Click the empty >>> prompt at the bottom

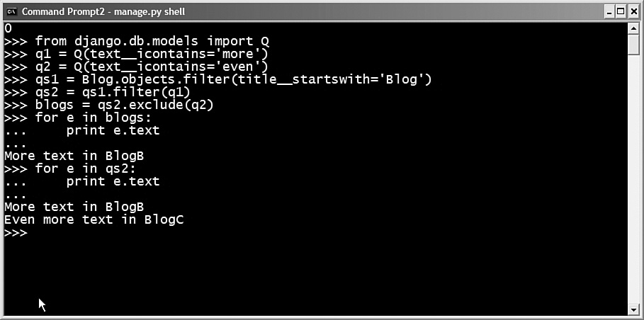[16, 233]
